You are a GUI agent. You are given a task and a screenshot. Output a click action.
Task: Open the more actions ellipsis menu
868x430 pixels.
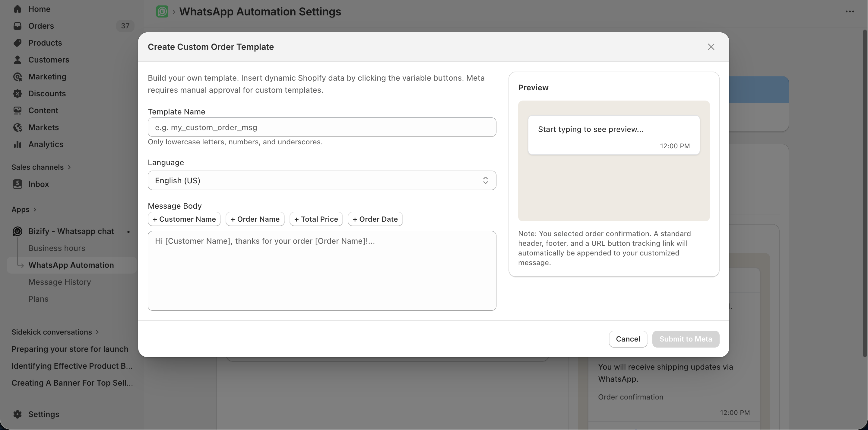[x=851, y=11]
